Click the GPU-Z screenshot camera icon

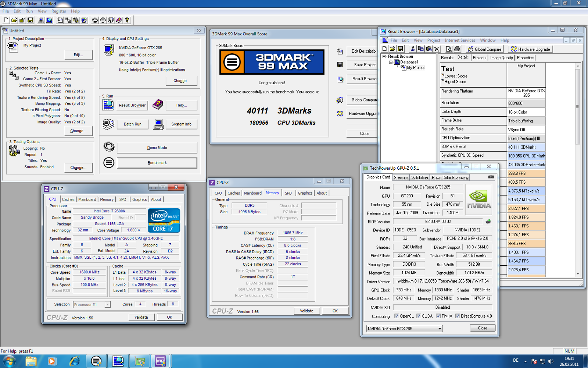(491, 177)
